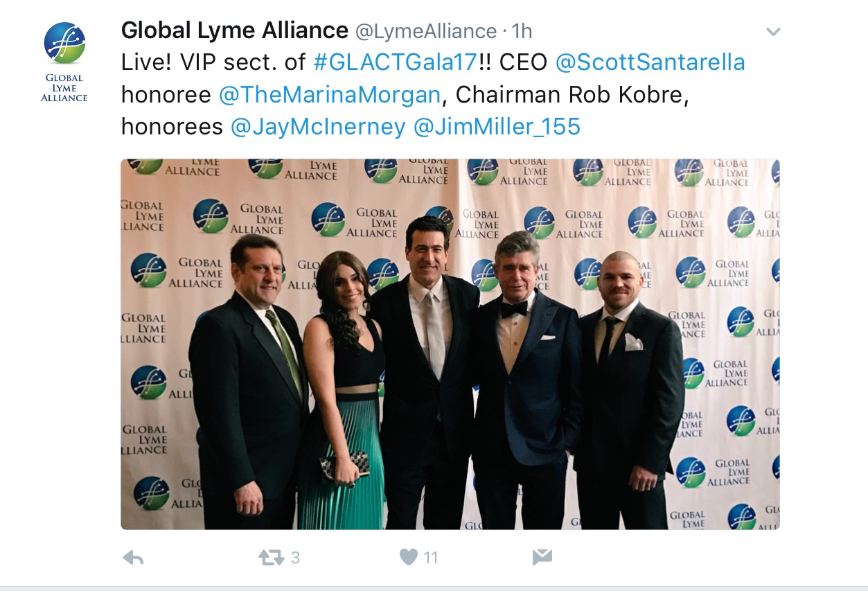868x591 pixels.
Task: Click Global Lyme Alliance account name
Action: [235, 30]
